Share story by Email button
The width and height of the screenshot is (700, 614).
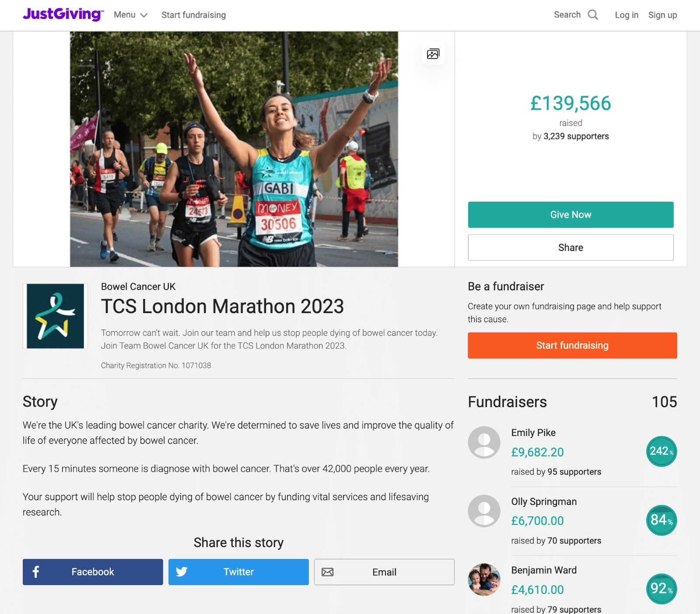pyautogui.click(x=384, y=572)
